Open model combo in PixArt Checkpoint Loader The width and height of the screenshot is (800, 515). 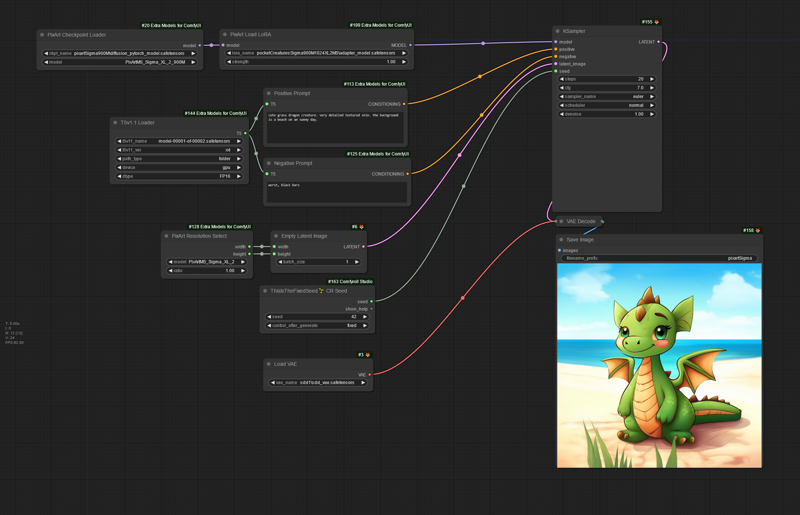point(120,62)
